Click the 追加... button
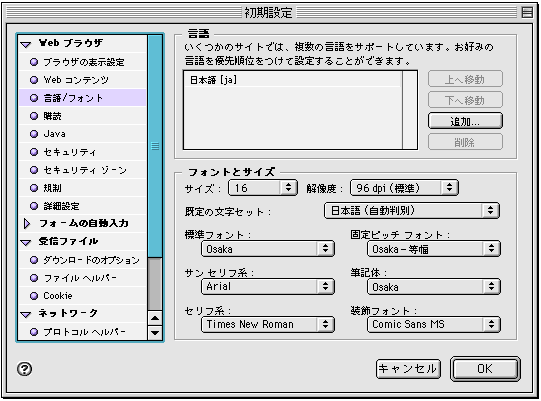The height and width of the screenshot is (401, 541). point(465,121)
